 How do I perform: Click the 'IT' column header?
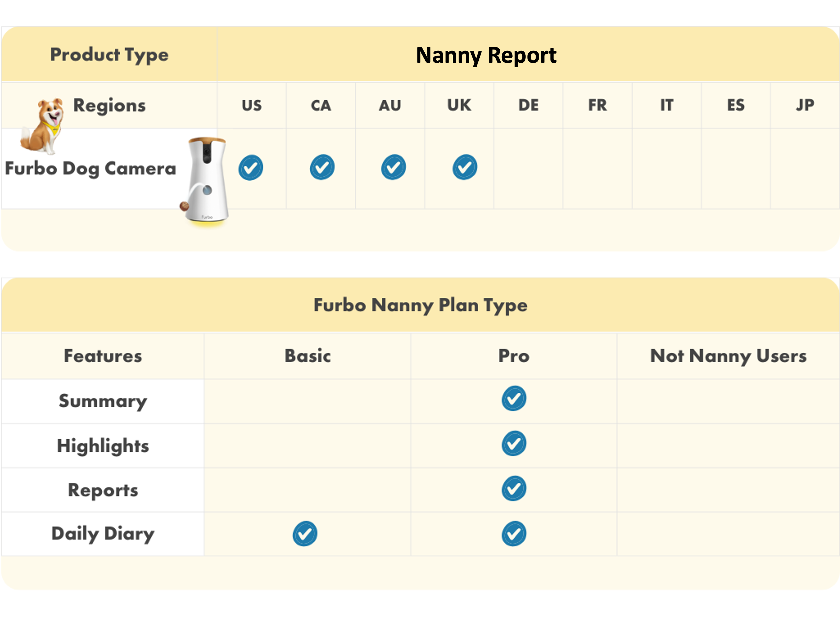667,105
